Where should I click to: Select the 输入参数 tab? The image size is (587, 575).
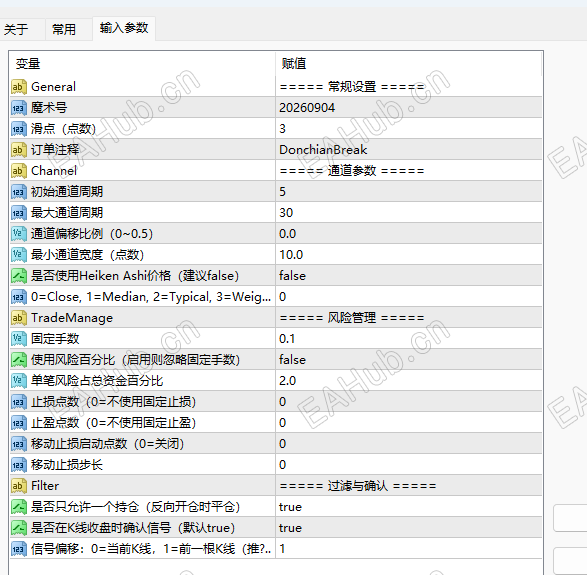point(124,28)
